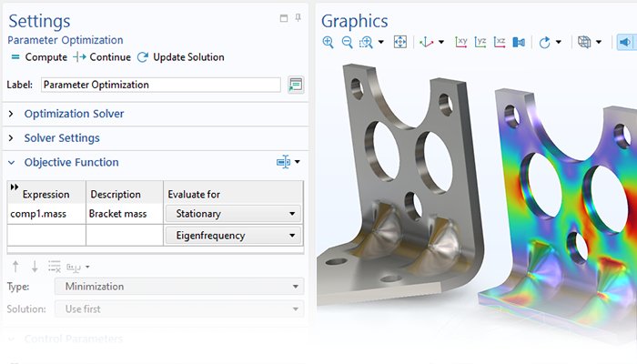Screen dimensions: 637x364
Task: Click the Zoom Out icon in Graphics
Action: pyautogui.click(x=347, y=42)
